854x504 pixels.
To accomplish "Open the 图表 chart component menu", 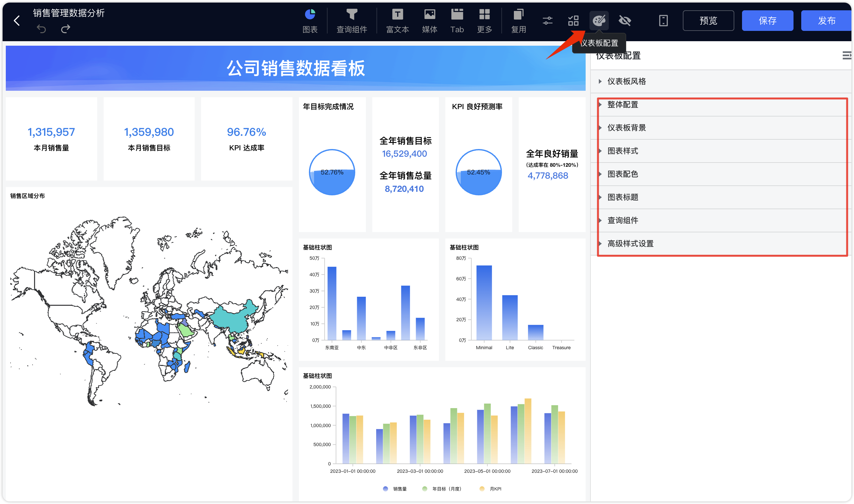I will [310, 21].
